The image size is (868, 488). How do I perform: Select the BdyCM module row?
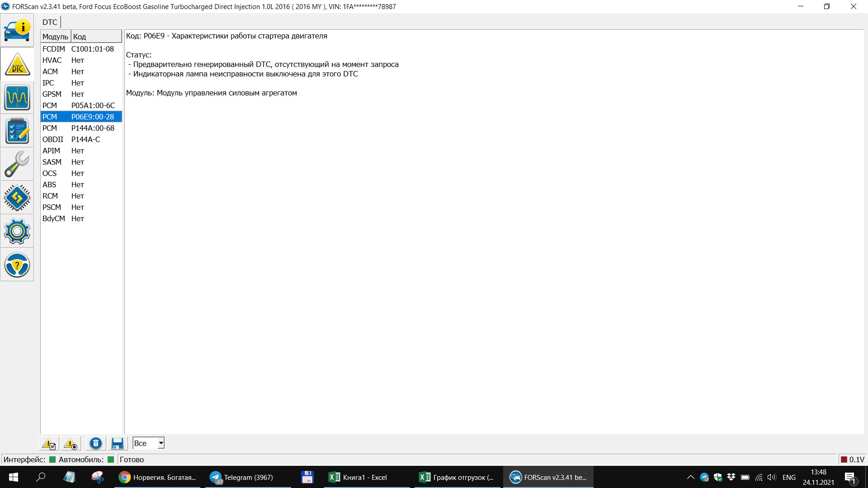coord(81,218)
